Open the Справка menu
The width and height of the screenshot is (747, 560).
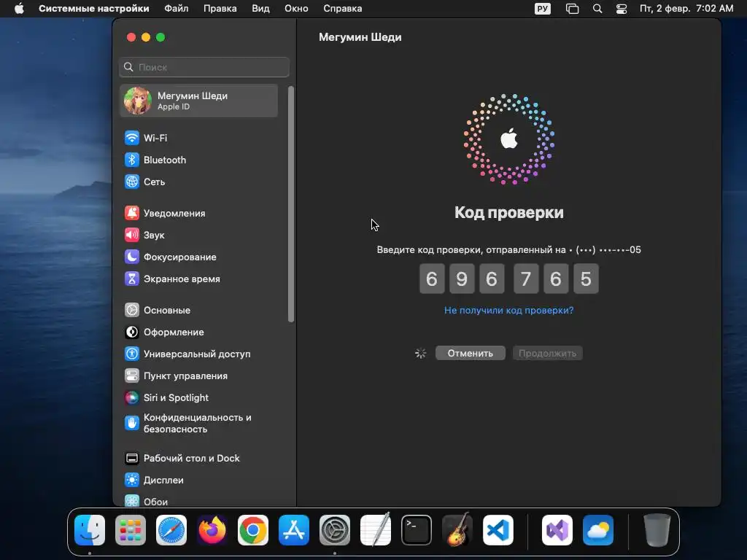click(x=343, y=9)
